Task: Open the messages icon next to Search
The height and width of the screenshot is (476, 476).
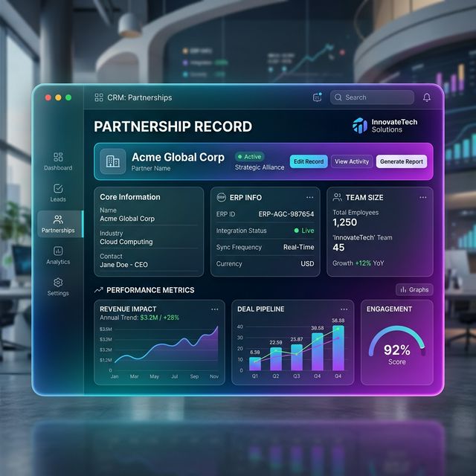Action: click(x=318, y=97)
